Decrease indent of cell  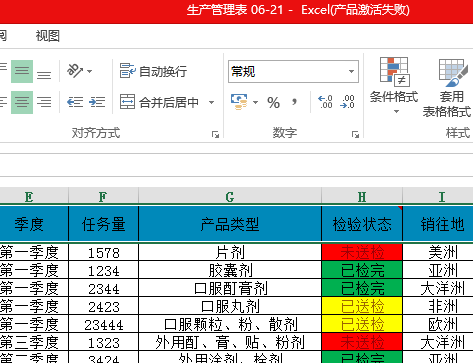[75, 102]
